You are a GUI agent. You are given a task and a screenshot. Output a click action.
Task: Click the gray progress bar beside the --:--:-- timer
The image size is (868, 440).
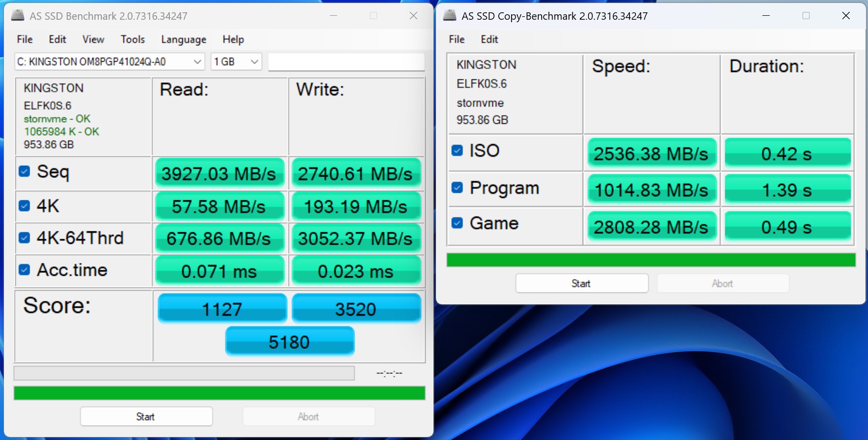click(x=184, y=373)
